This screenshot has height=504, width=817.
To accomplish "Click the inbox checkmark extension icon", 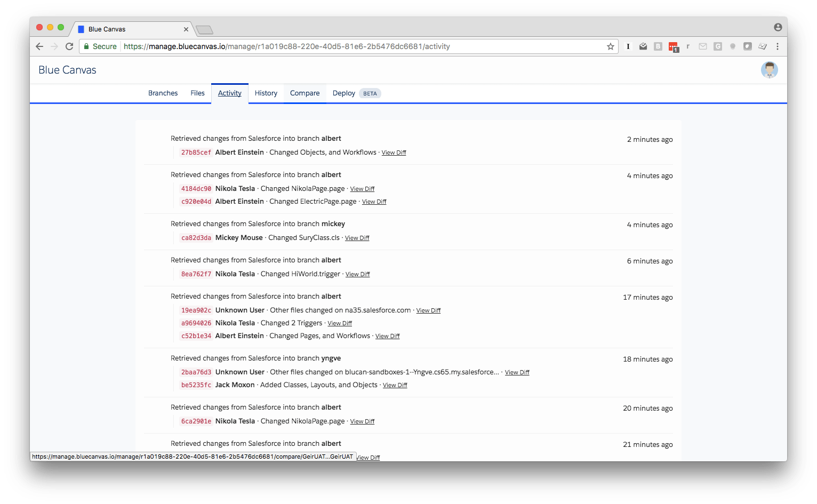I will [x=643, y=46].
